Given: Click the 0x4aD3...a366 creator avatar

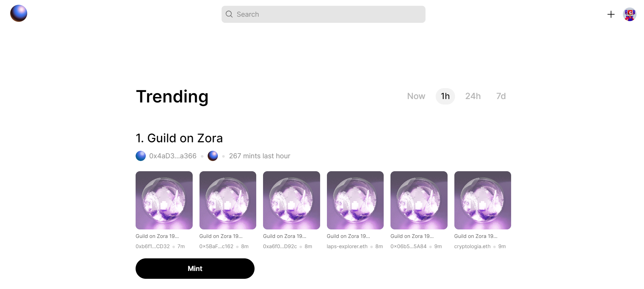Looking at the screenshot, I should (141, 156).
